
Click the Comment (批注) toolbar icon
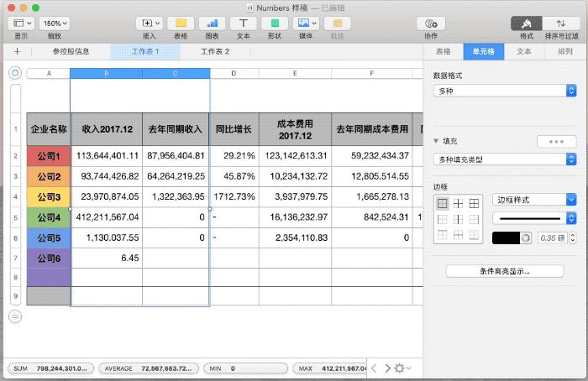coord(338,23)
